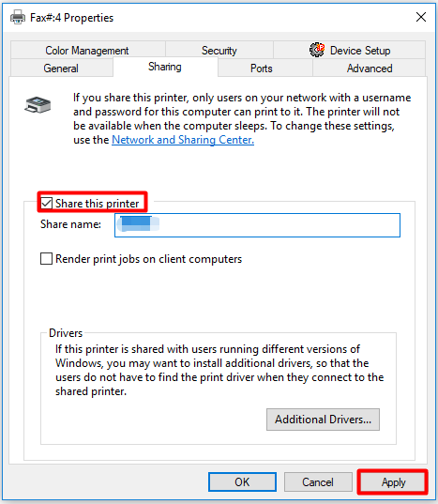The height and width of the screenshot is (504, 438).
Task: Click the Apply button
Action: 393,481
